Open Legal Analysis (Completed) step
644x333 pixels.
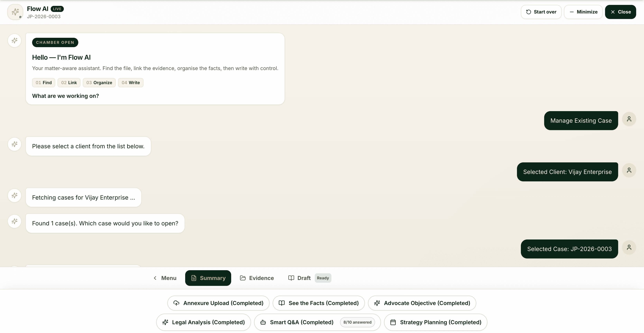click(203, 322)
